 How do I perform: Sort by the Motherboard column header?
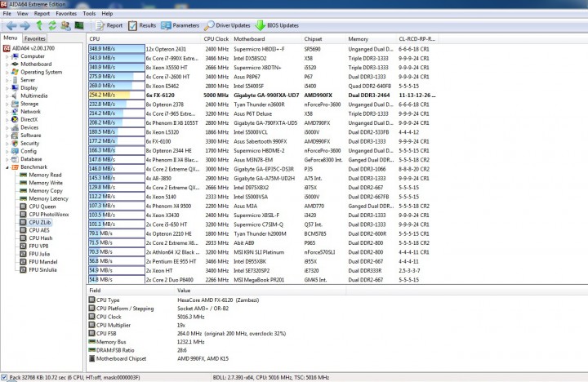click(x=266, y=38)
